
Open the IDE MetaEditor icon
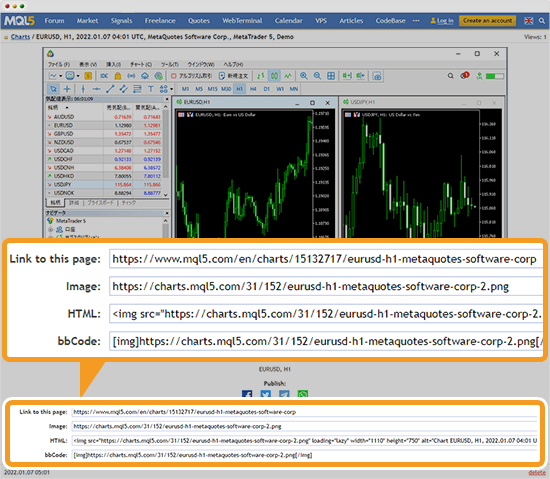[104, 76]
